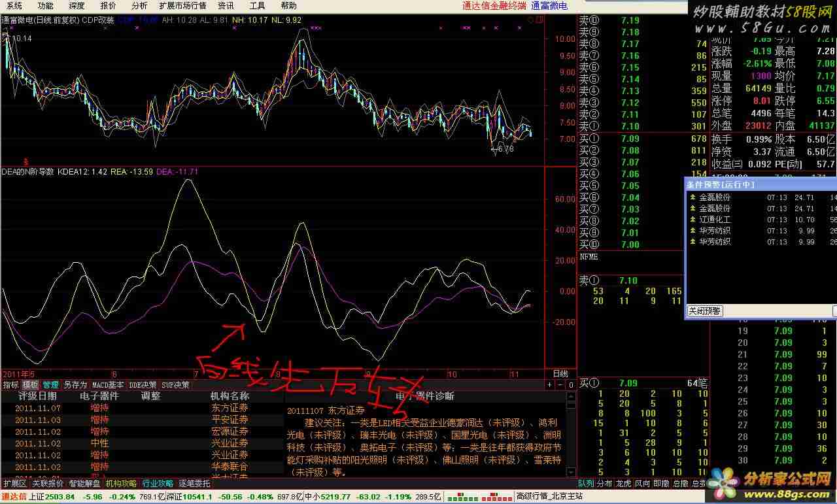Image resolution: width=837 pixels, height=504 pixels.
Task: Open the 深度 menu
Action: click(x=77, y=5)
